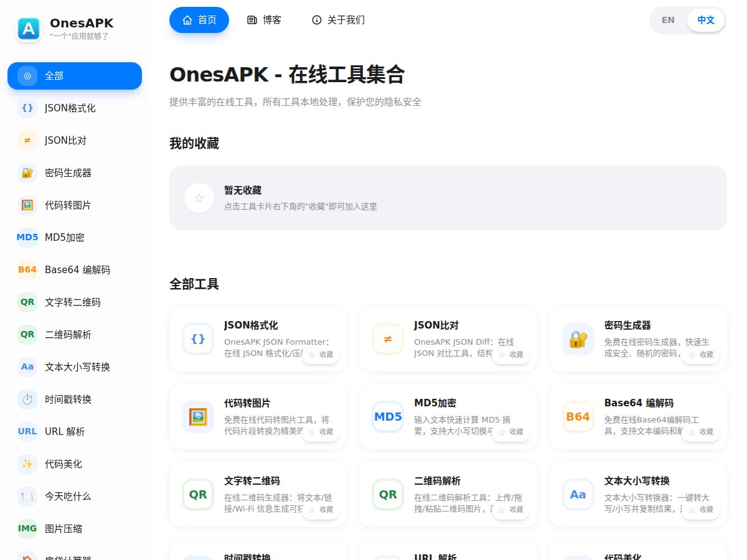Screen dimensions: 747x560
Task: Click the 我的收藏 section heading
Action: pyautogui.click(x=194, y=144)
